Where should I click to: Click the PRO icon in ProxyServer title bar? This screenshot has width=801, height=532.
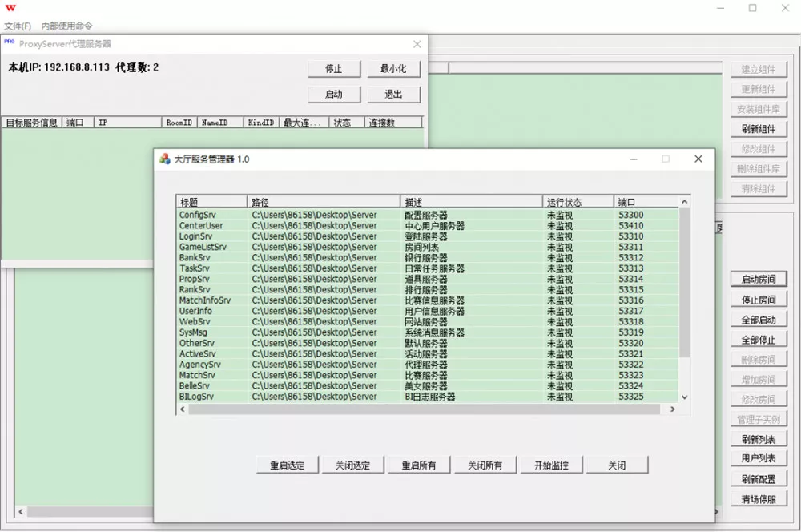(10, 43)
